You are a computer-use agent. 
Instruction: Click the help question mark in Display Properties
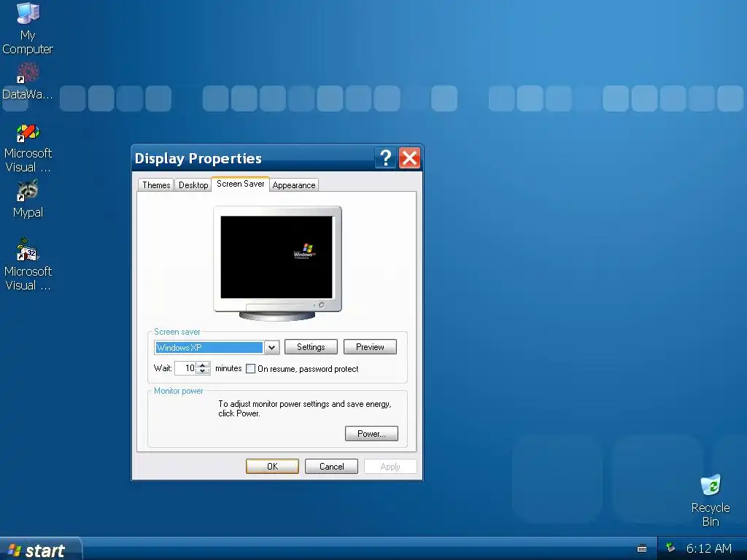[x=385, y=158]
